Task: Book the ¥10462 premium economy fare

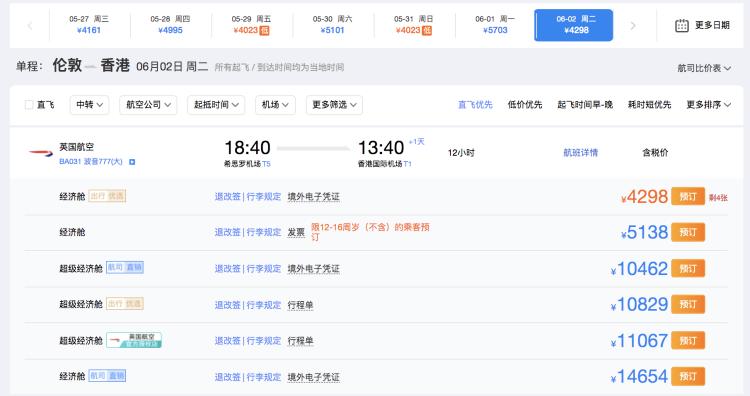Action: (688, 268)
